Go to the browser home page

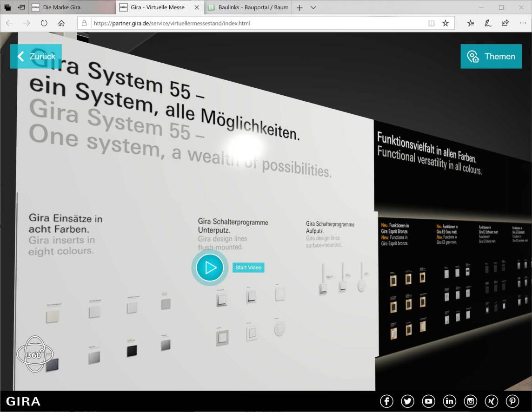(61, 23)
